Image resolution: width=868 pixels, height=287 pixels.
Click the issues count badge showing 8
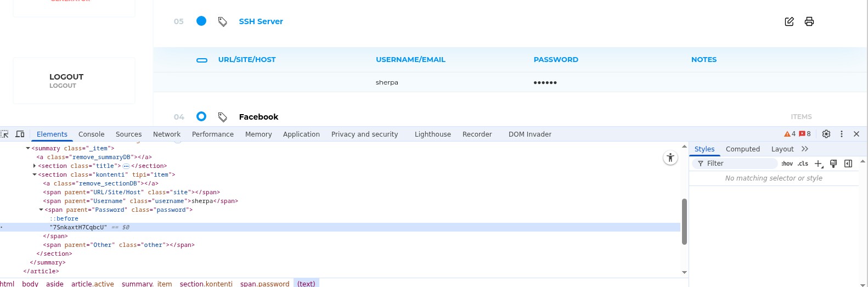(805, 134)
